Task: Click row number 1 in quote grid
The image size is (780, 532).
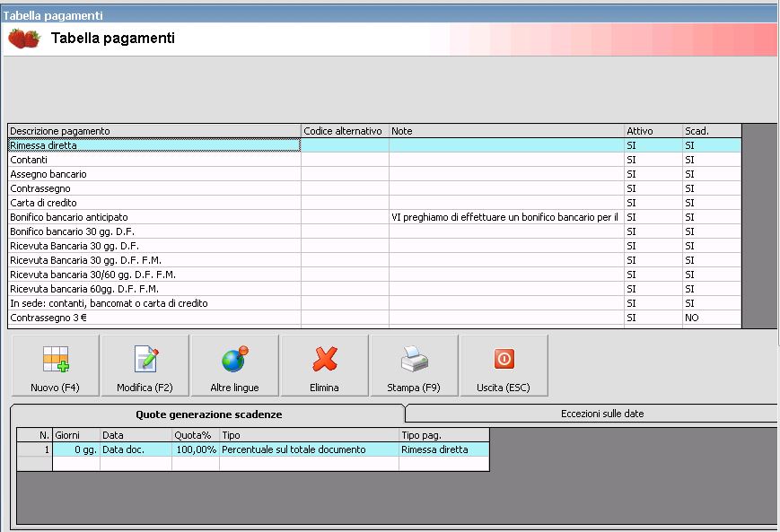Action: tap(35, 449)
